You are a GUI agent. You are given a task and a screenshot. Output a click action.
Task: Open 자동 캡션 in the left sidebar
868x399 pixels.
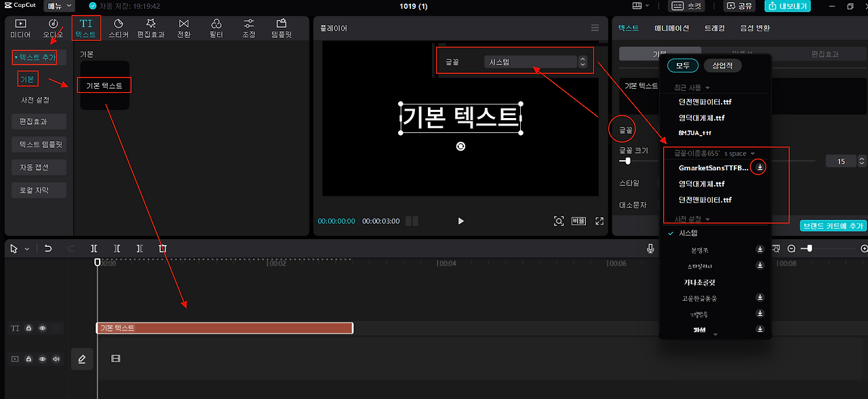39,167
